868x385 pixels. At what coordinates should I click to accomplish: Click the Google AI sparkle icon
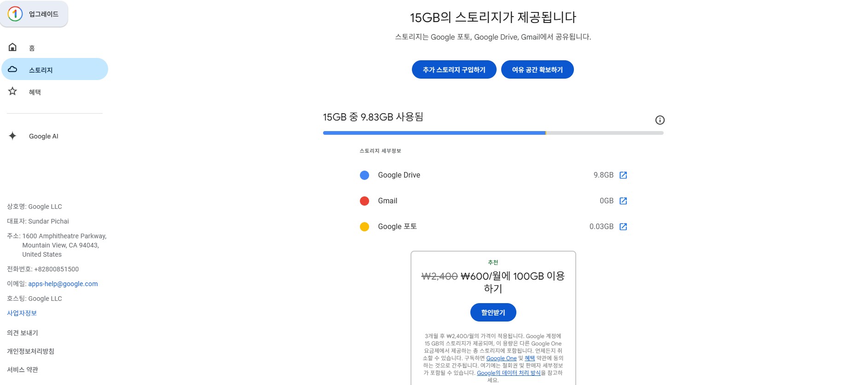[x=12, y=136]
